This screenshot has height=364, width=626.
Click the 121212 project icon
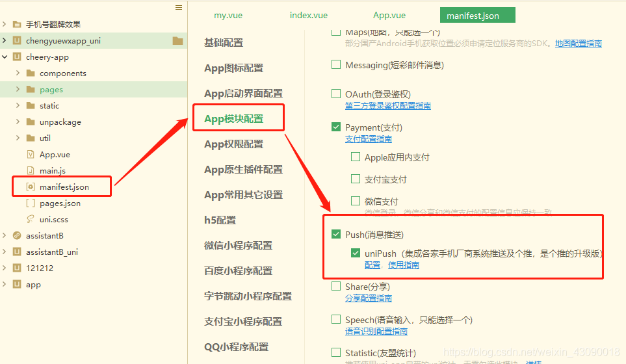tap(17, 268)
